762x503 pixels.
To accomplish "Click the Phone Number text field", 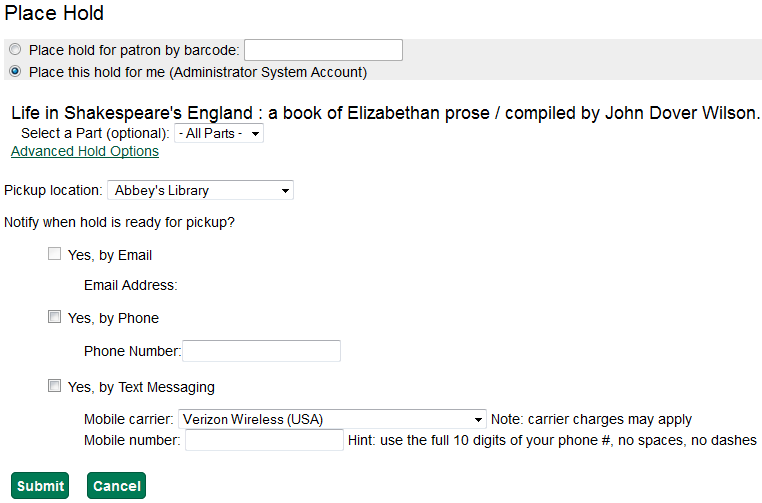I will (261, 351).
